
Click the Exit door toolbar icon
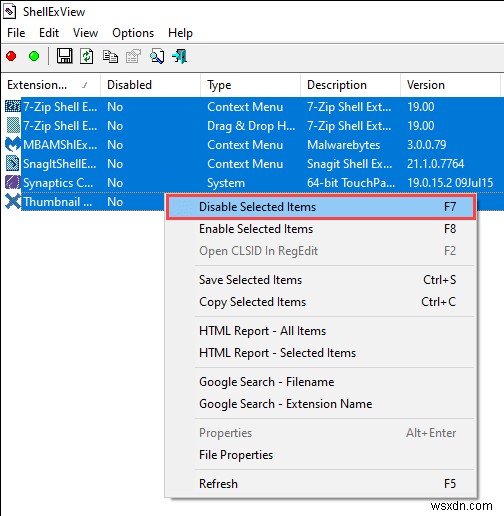180,56
